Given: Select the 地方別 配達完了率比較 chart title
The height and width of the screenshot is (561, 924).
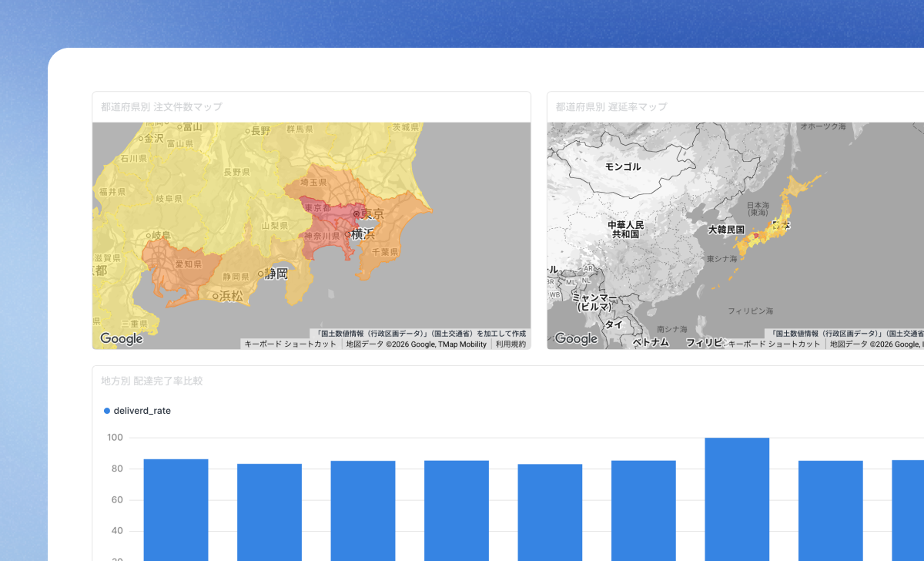Looking at the screenshot, I should pos(152,381).
